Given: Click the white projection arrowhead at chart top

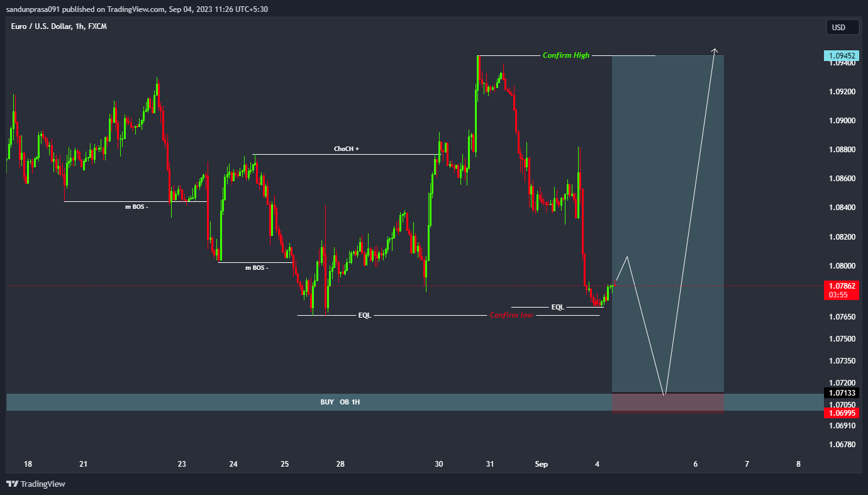Looking at the screenshot, I should point(715,50).
